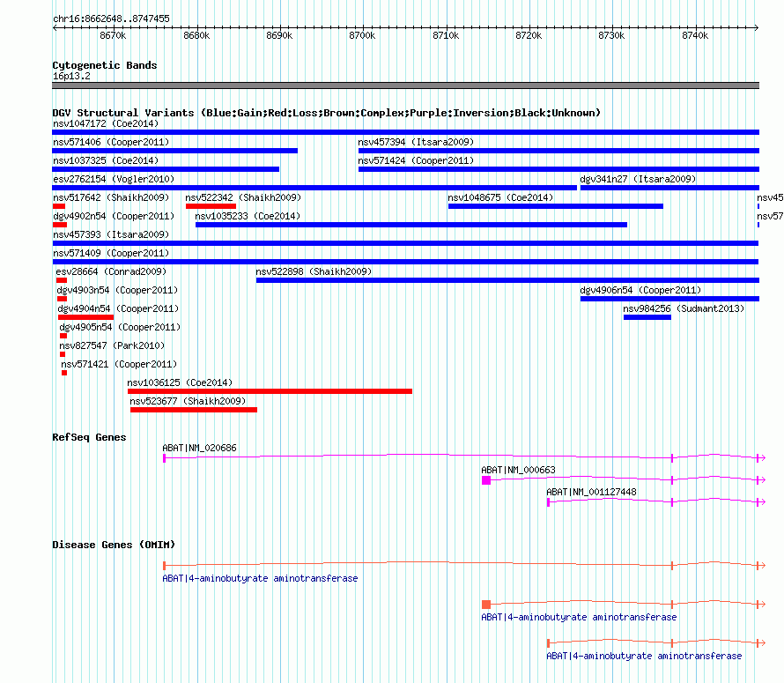
Task: Open variant nsv571406 (Cooper2011)
Action: 175,151
